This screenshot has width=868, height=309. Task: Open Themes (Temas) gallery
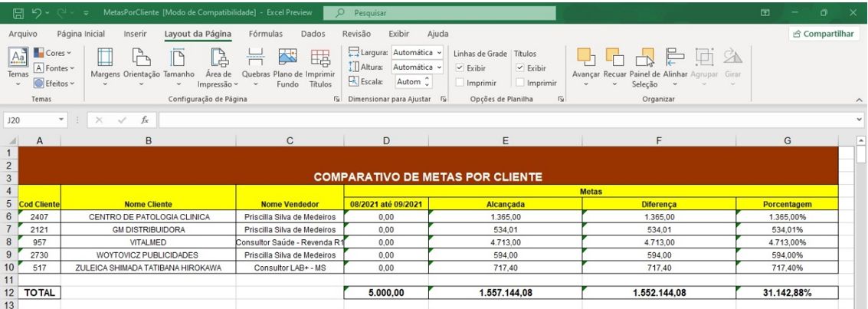pos(18,67)
